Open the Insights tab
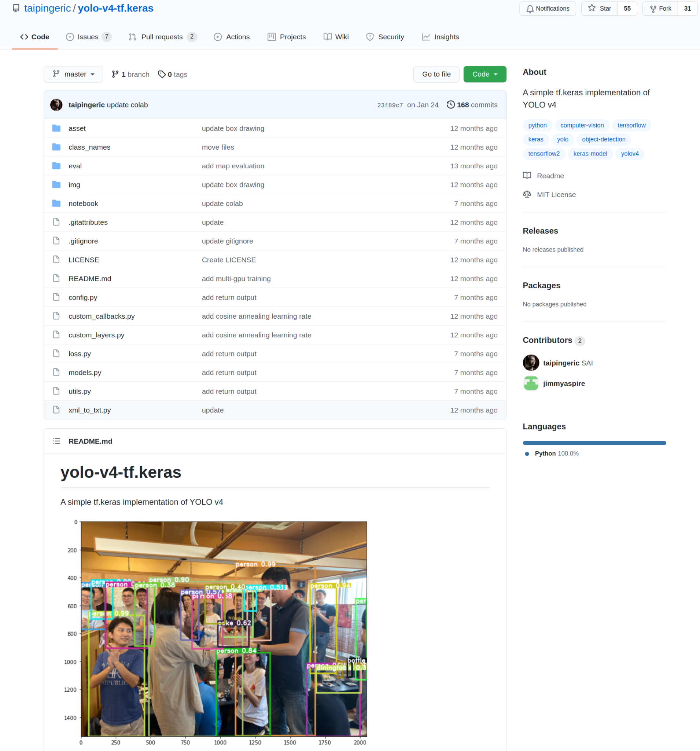700x751 pixels. (x=441, y=37)
